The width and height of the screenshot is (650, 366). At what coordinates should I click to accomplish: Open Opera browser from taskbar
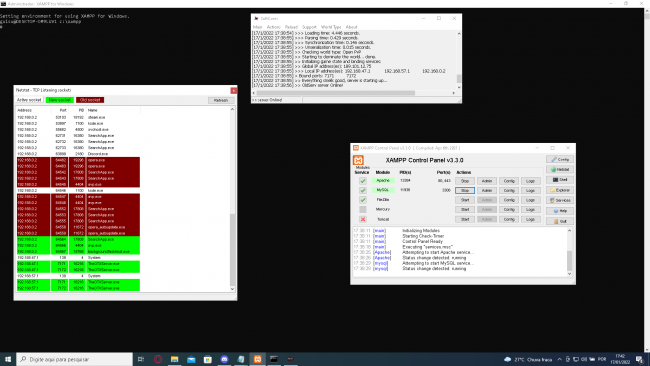point(158,359)
